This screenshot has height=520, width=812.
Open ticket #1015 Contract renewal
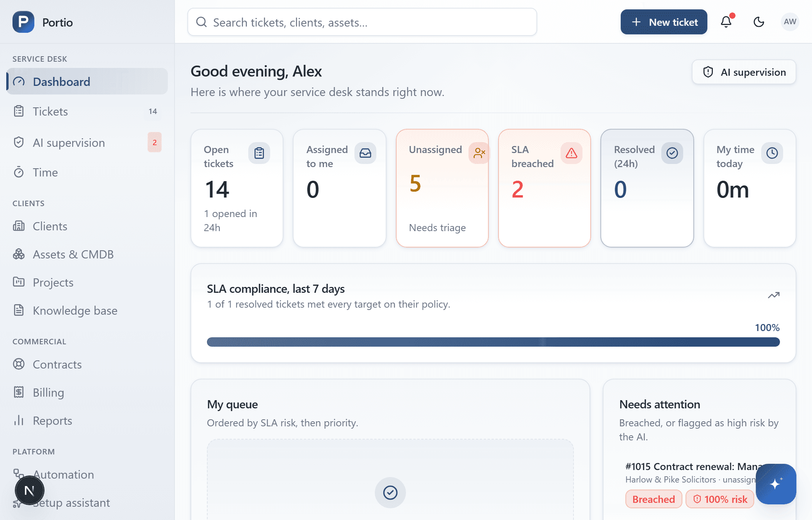693,467
